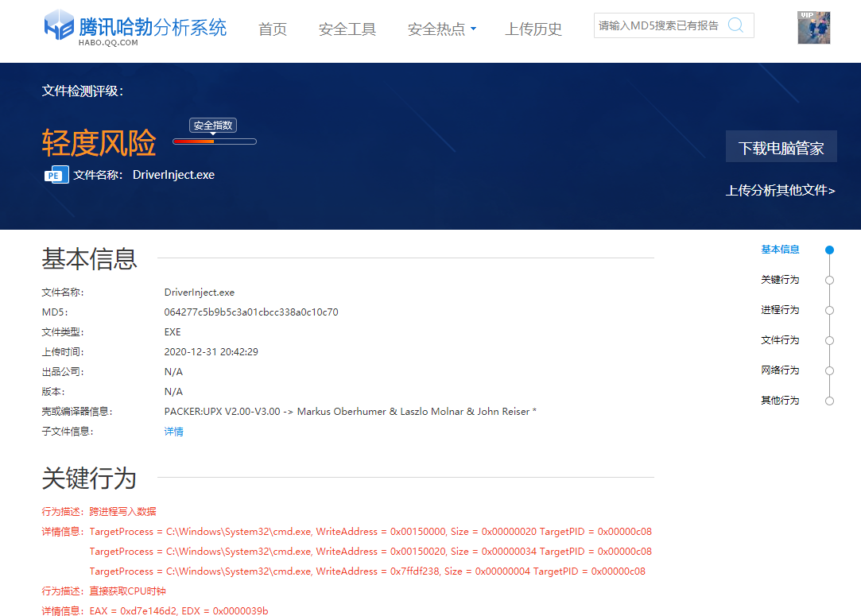Jump to 网络行为 section label
The image size is (861, 616).
click(x=779, y=370)
